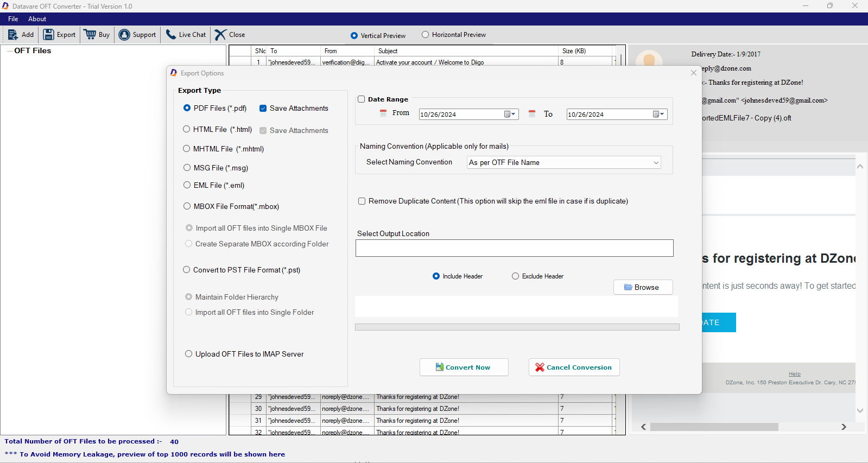
Task: Click the Export floppy disk icon
Action: coord(48,35)
